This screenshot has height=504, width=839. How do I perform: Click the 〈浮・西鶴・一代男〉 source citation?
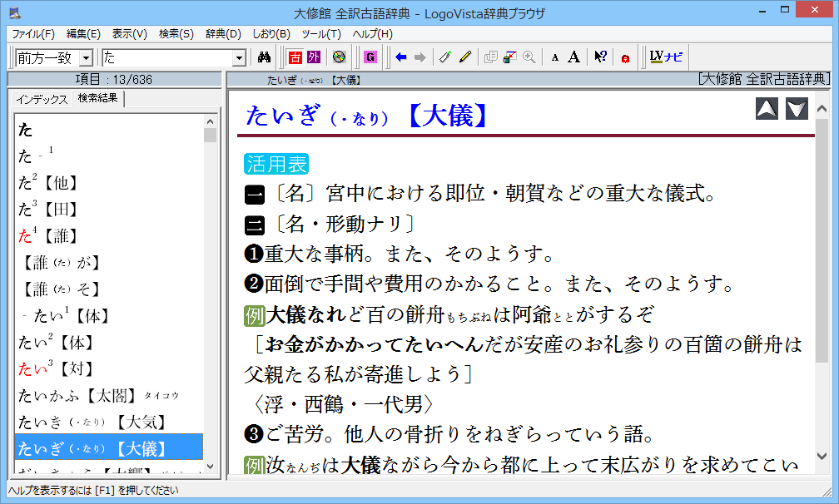[343, 404]
